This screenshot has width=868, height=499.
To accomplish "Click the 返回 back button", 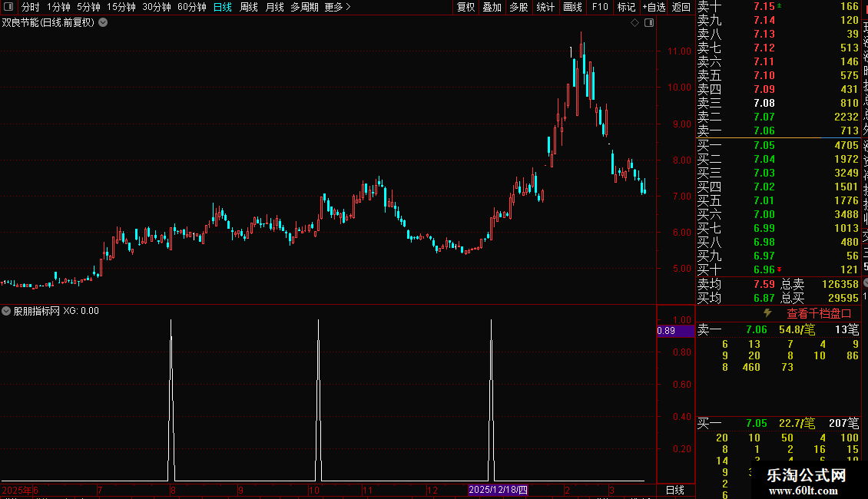I will tap(681, 7).
